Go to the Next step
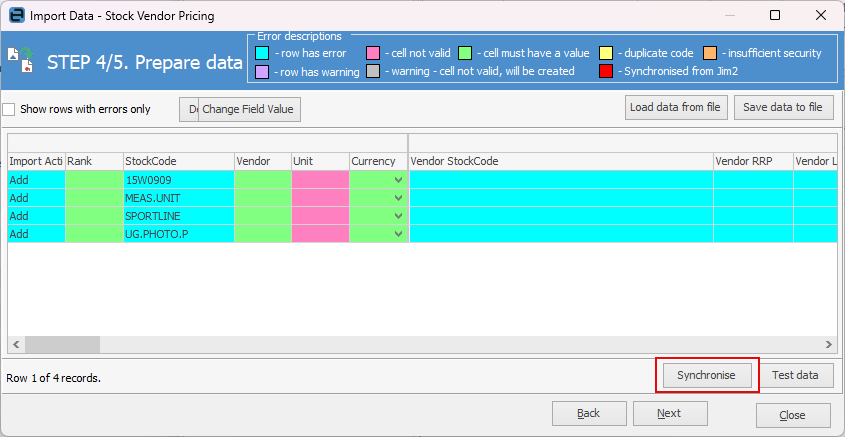Image resolution: width=845 pixels, height=437 pixels. pyautogui.click(x=669, y=413)
